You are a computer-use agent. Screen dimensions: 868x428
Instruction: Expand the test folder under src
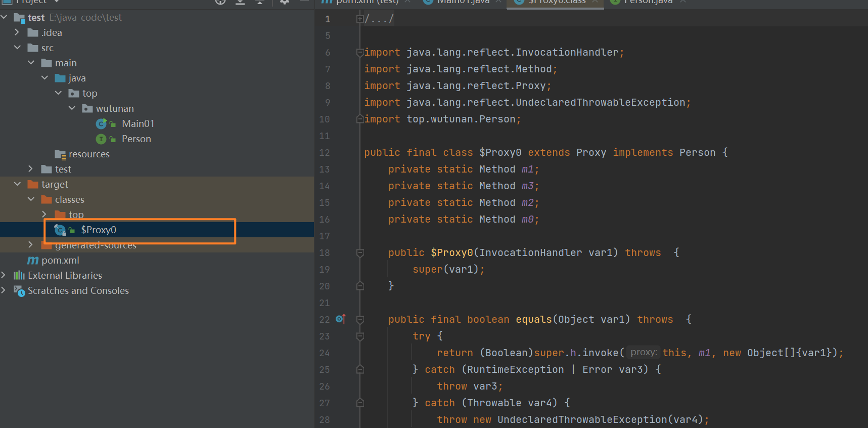[31, 169]
